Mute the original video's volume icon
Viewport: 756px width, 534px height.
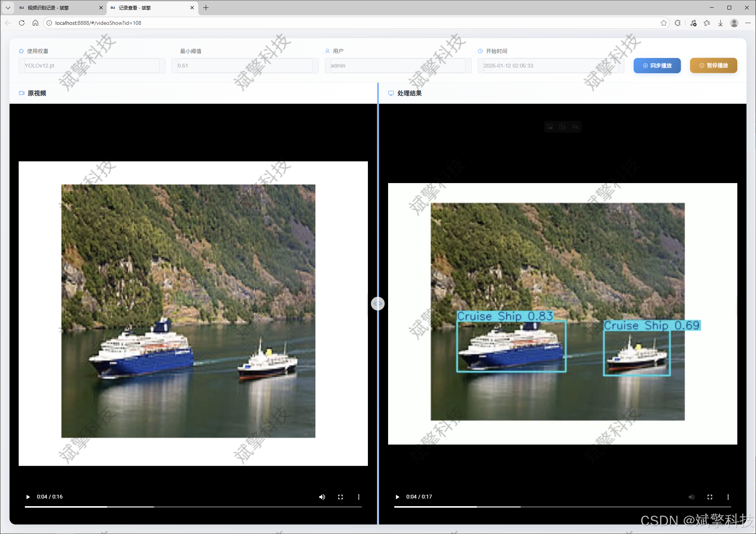[322, 497]
